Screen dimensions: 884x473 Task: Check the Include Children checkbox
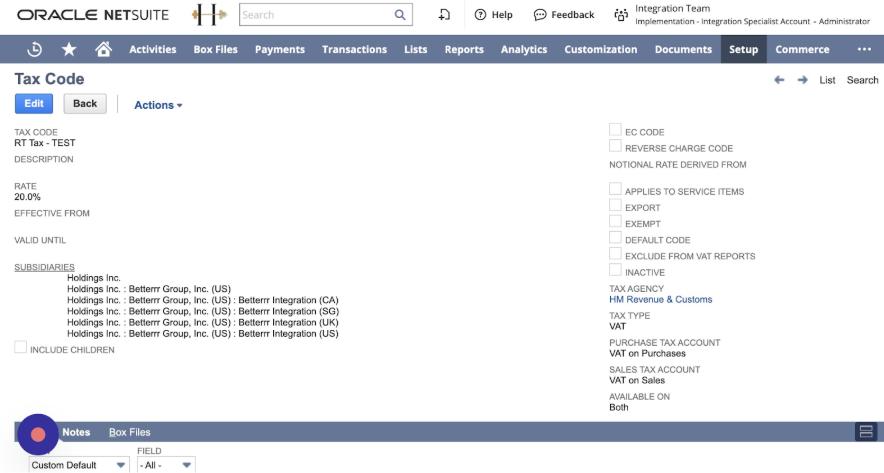pyautogui.click(x=21, y=349)
